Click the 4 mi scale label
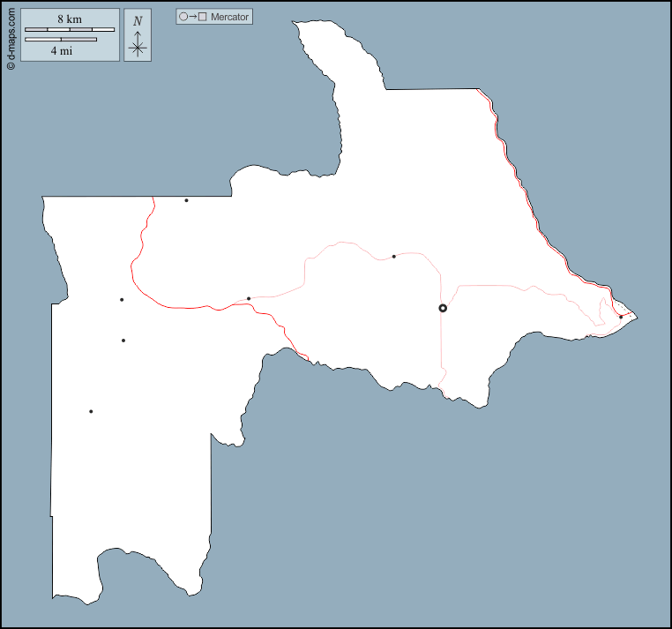This screenshot has height=629, width=672. (61, 51)
